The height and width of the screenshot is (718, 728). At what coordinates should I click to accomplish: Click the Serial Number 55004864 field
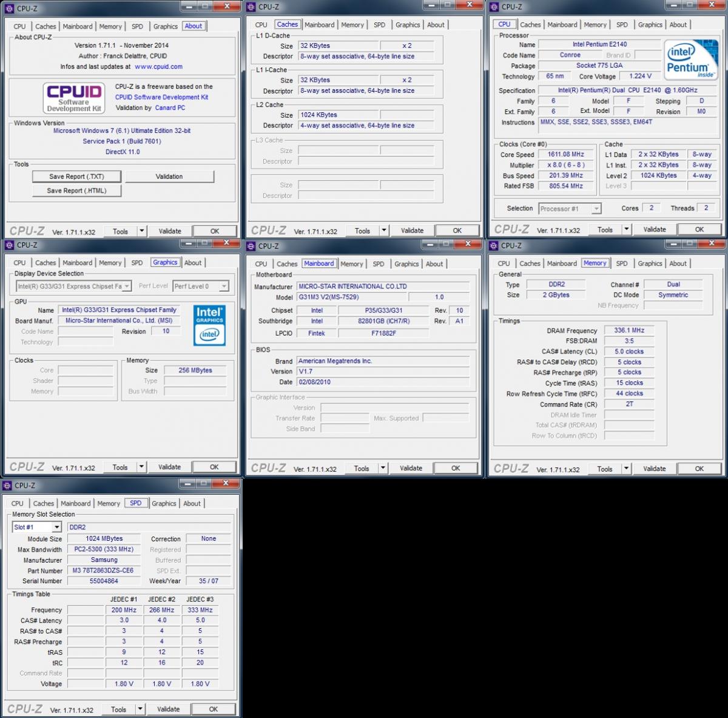pyautogui.click(x=103, y=581)
